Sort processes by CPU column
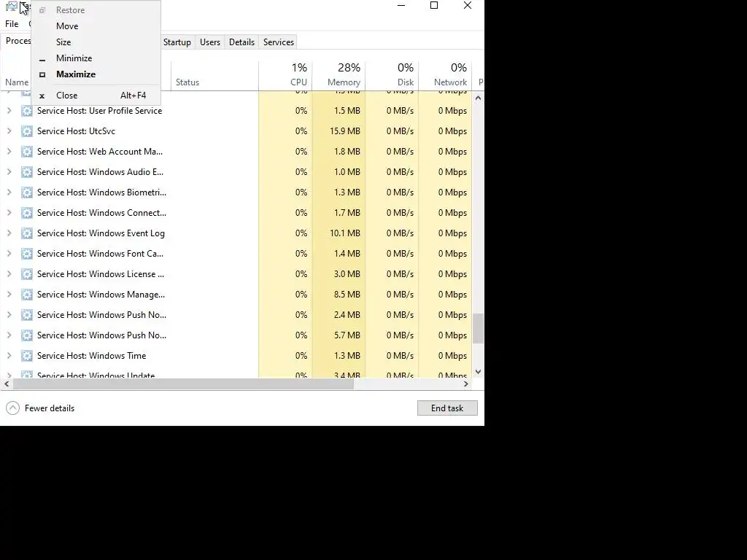Screen dimensions: 747x560 click(x=285, y=75)
